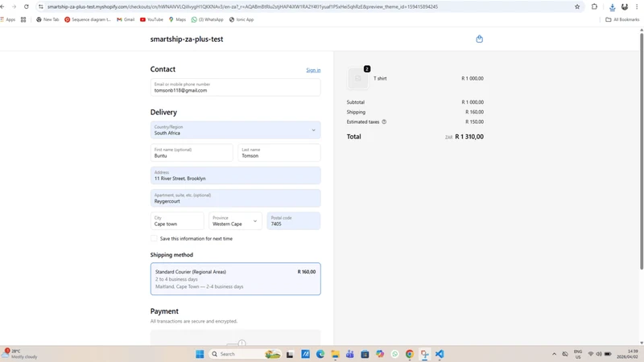Open the weather widget showing 28°C
Screen dimensions: 644x362
(19, 354)
